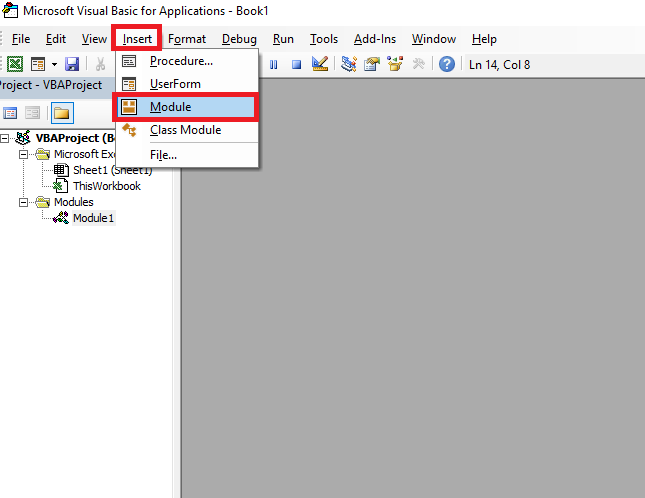Click the Insert UserForm toolbar icon
Viewport: 645px width, 498px height.
pyautogui.click(x=38, y=64)
